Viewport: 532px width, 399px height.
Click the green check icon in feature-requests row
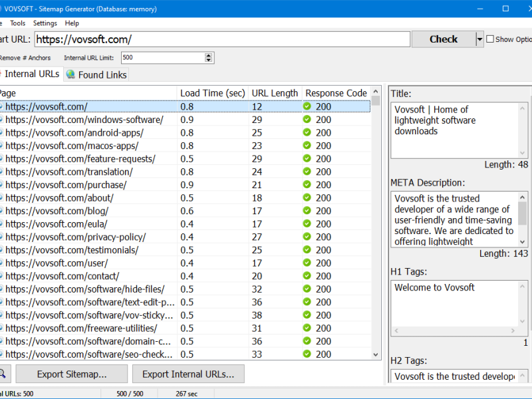[307, 158]
